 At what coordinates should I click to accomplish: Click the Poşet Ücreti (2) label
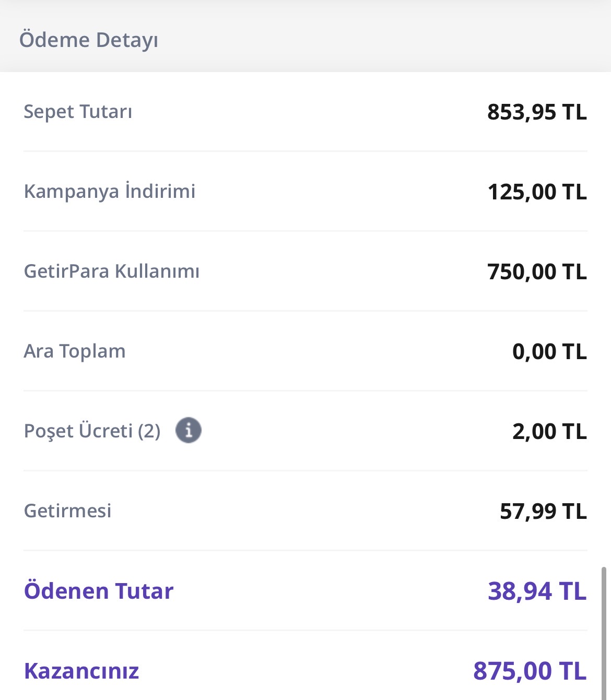92,431
